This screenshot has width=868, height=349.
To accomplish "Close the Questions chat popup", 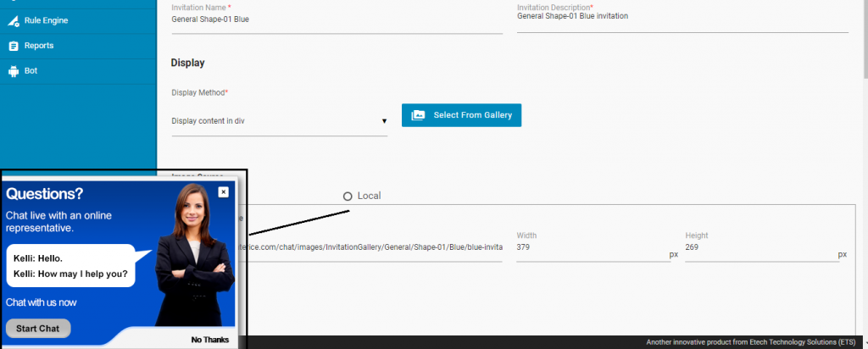I will [223, 192].
